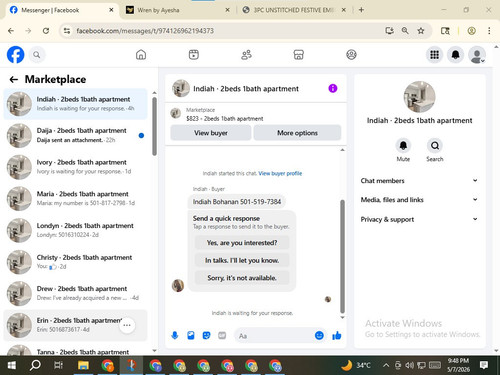Open Facebook search magnifier icon
Image resolution: width=500 pixels, height=375 pixels.
[x=37, y=55]
